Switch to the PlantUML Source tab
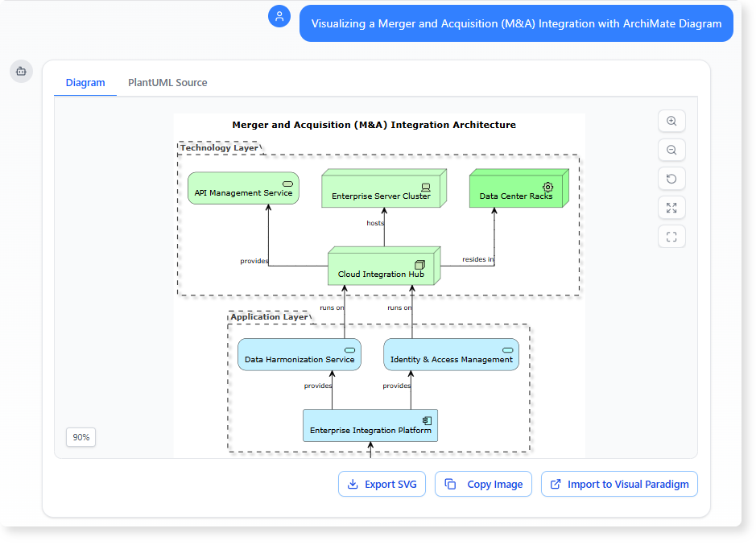The height and width of the screenshot is (545, 756). pos(167,82)
